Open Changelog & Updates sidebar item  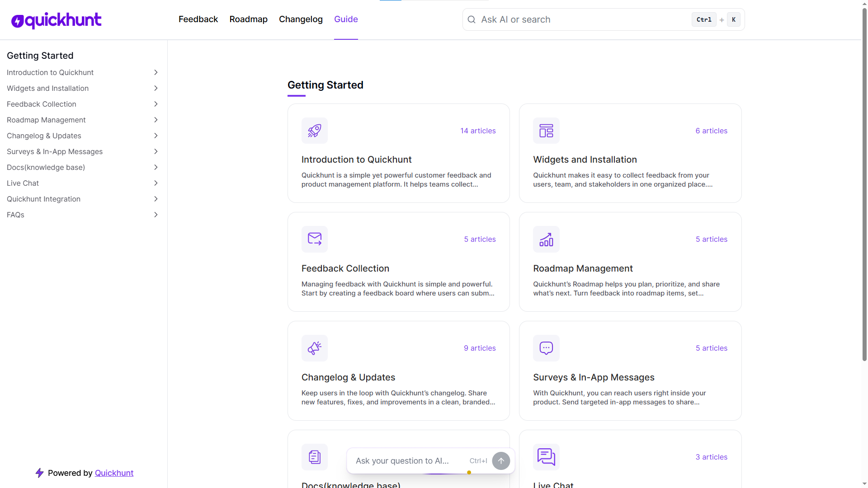pos(44,136)
